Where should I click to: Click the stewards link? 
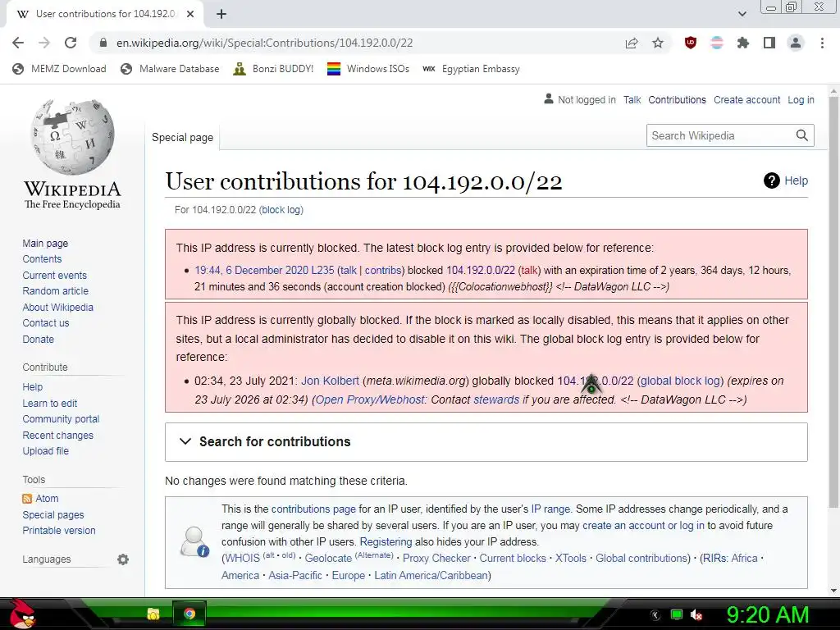pos(496,399)
